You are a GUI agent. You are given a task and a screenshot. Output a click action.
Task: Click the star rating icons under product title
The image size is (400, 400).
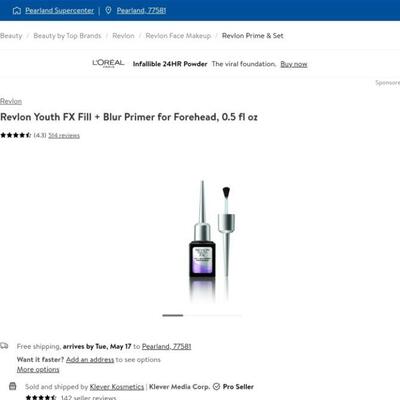(16, 135)
